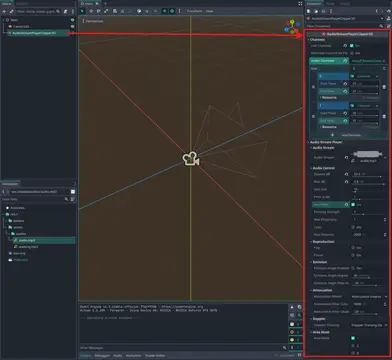Viewport: 392px width, 360px height.
Task: Open the Perspective viewport menu
Action: click(x=93, y=21)
